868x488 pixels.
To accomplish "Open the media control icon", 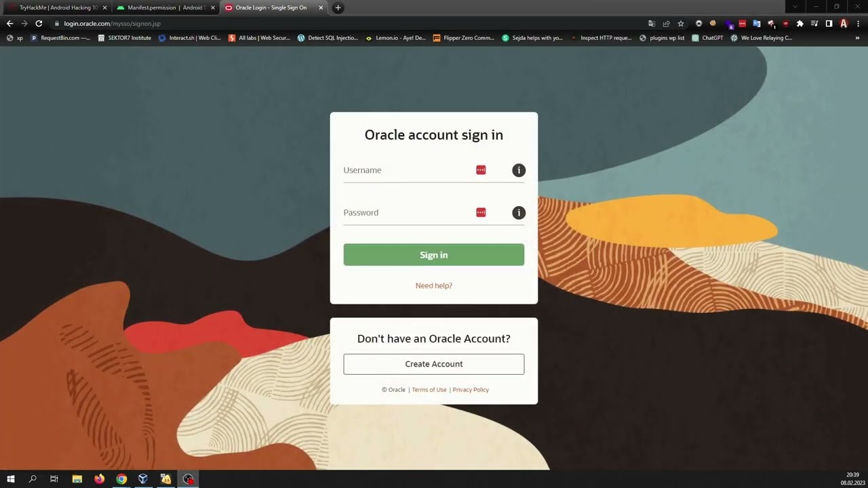I will click(814, 23).
